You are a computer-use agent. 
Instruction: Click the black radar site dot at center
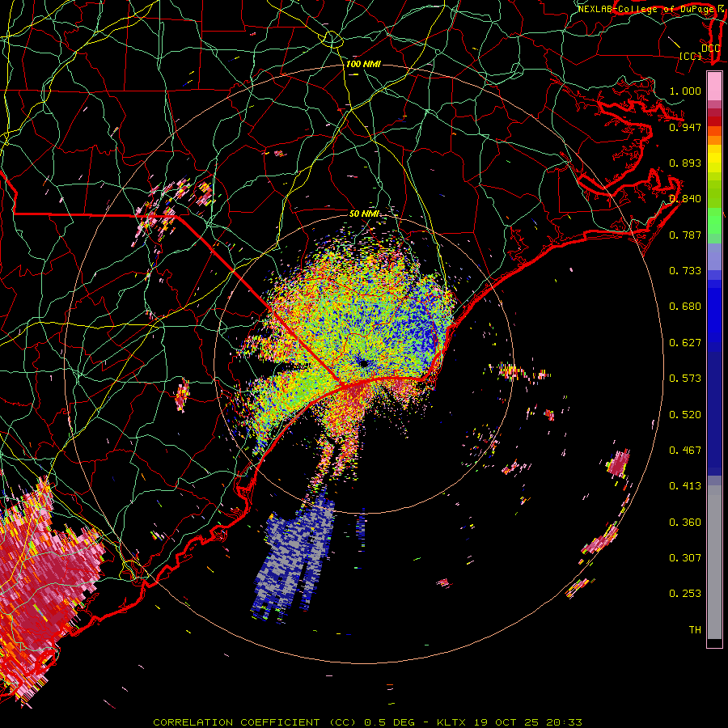pyautogui.click(x=364, y=363)
